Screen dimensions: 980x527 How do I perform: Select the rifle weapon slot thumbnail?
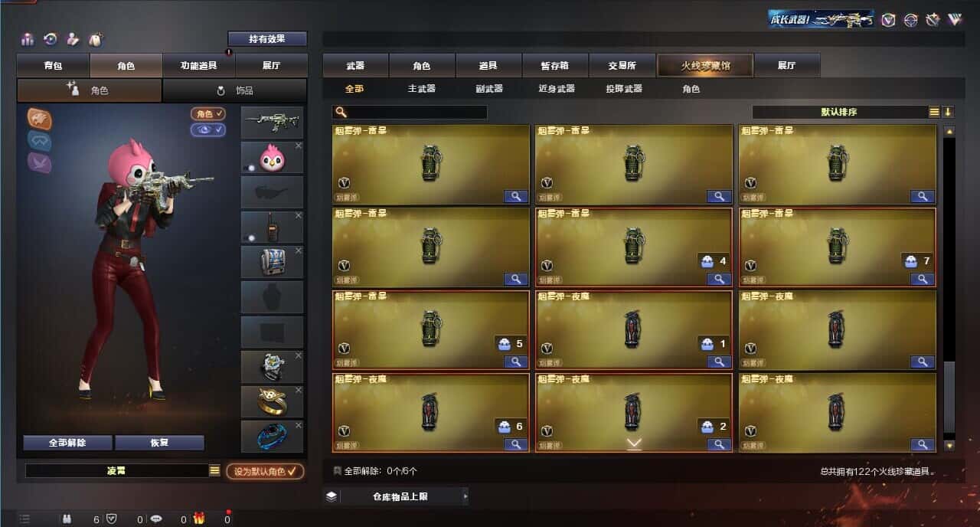(272, 123)
